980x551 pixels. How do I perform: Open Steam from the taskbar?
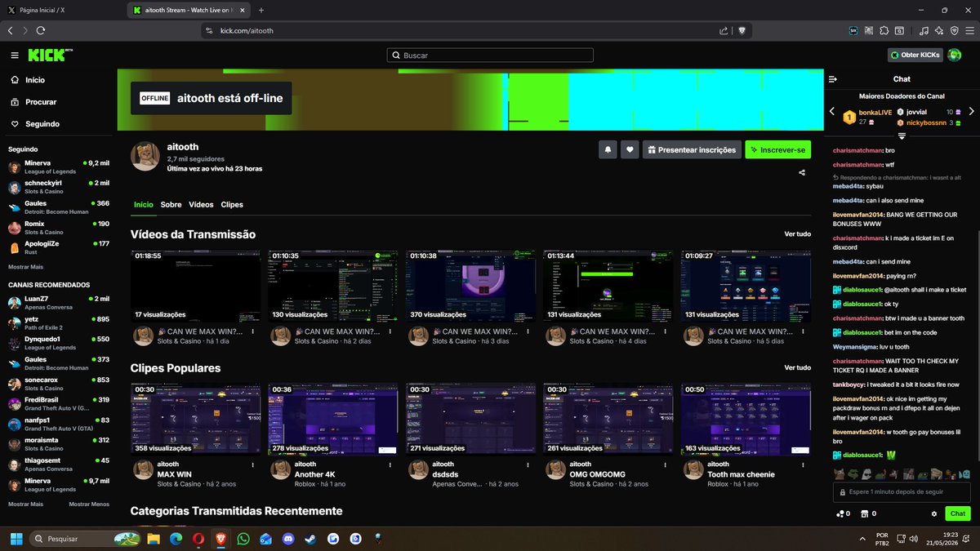pos(310,539)
